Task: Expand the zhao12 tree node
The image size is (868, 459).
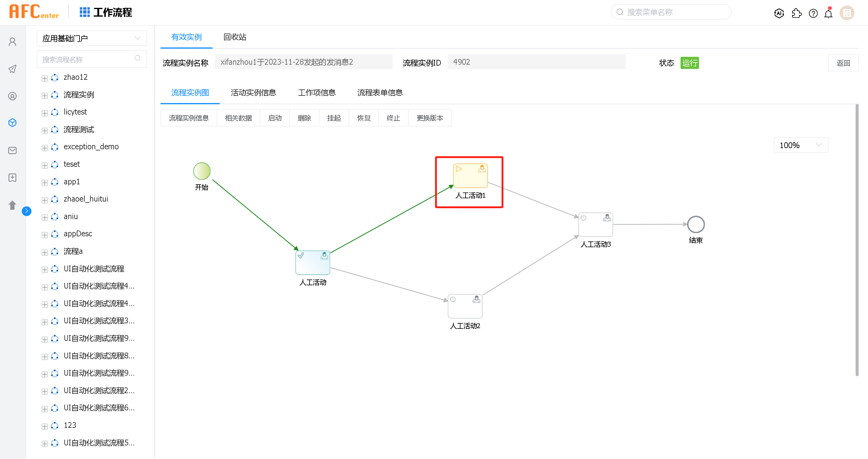Action: coord(44,79)
